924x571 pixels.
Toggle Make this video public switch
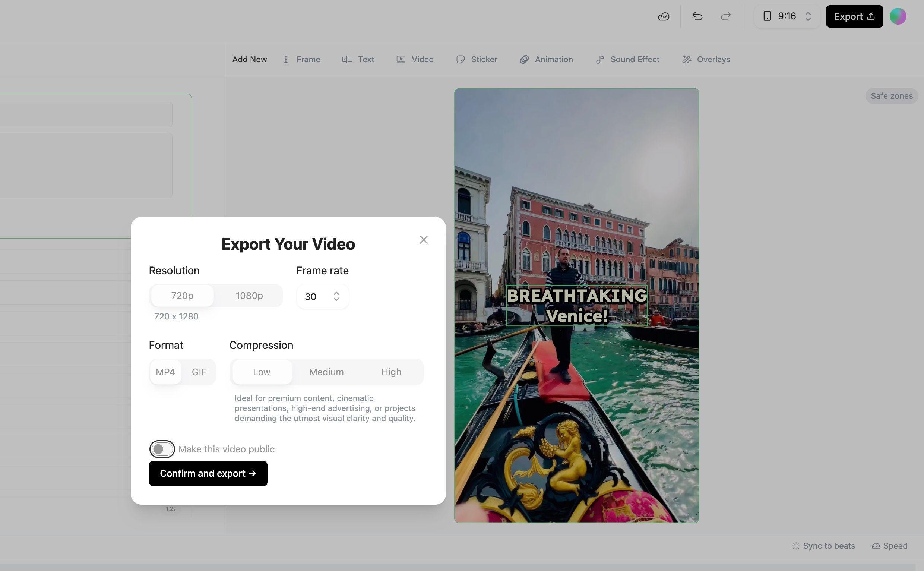tap(162, 449)
